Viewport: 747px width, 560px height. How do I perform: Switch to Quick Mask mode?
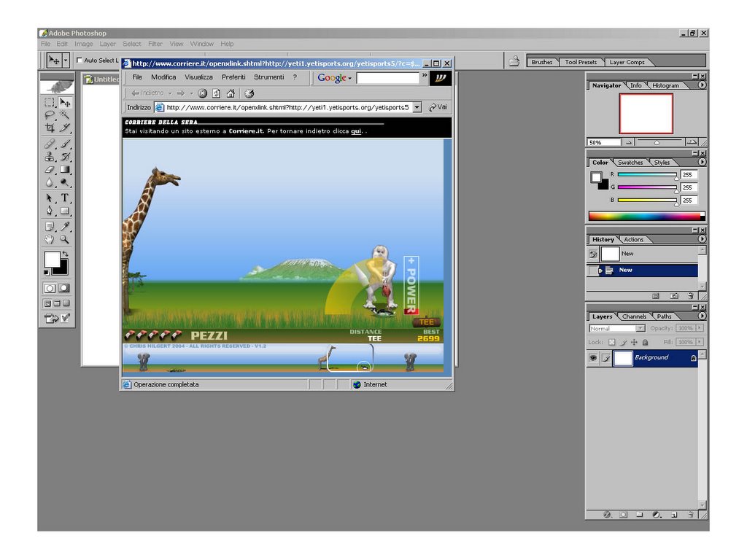64,288
